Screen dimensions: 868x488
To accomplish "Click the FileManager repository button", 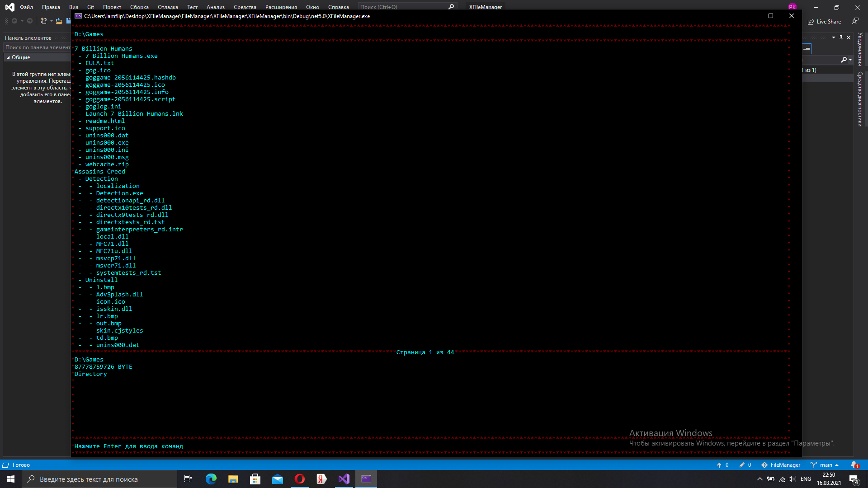I will [x=781, y=465].
